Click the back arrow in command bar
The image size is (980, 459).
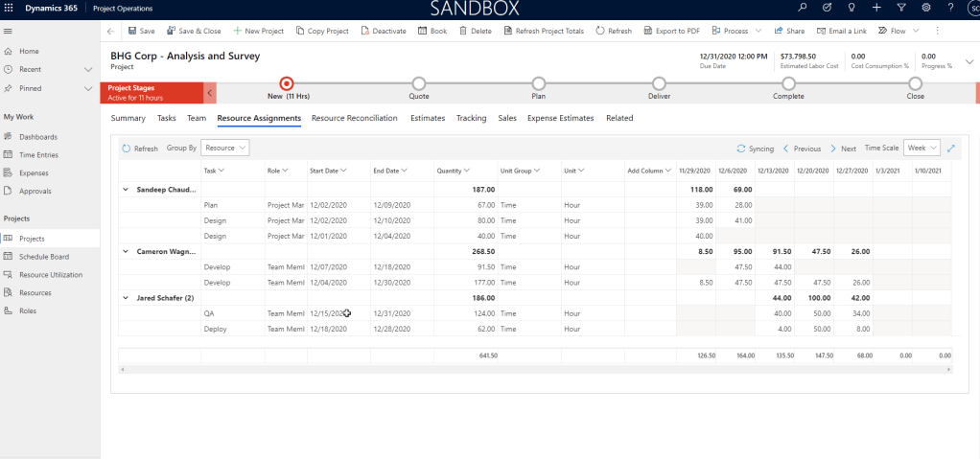pyautogui.click(x=111, y=31)
